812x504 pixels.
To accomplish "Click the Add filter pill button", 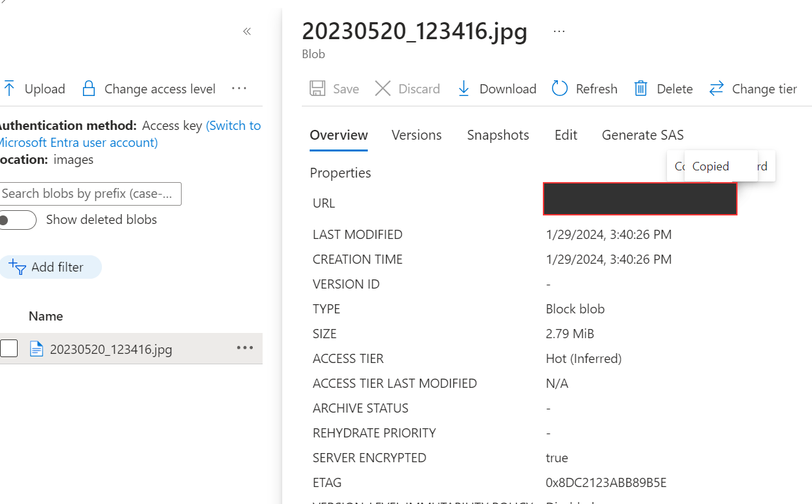I will pos(50,267).
